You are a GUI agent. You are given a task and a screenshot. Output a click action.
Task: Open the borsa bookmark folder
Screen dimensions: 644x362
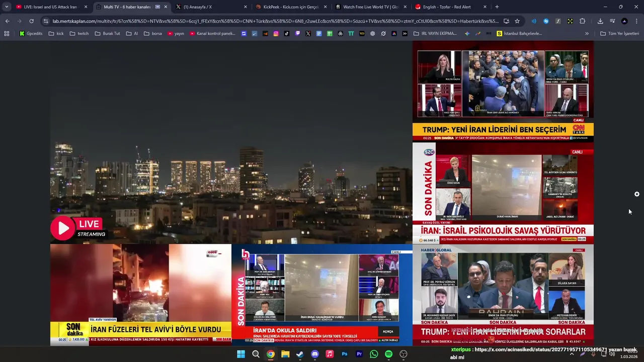point(153,34)
